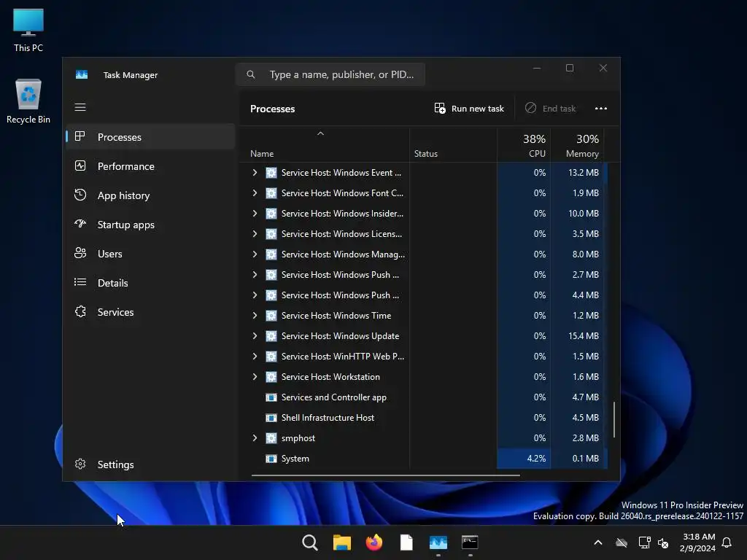Click the Startup apps gauge icon
This screenshot has width=747, height=560.
(x=80, y=224)
